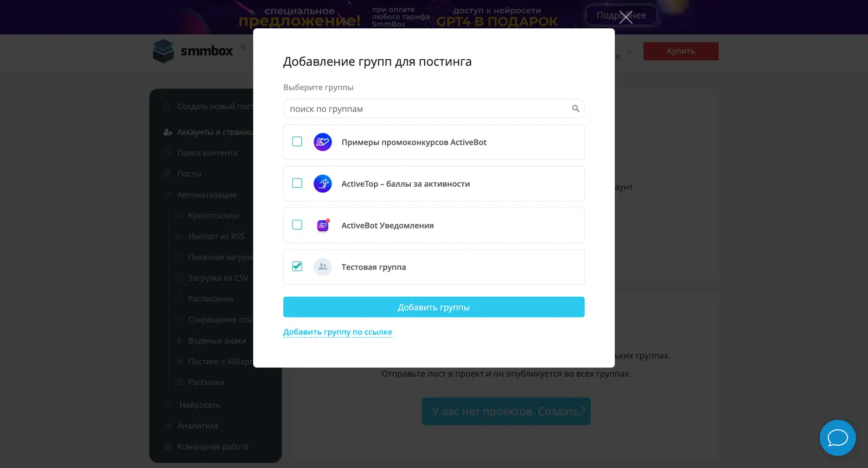Image resolution: width=868 pixels, height=468 pixels.
Task: Open Добавить группу по ссылке link
Action: (337, 332)
